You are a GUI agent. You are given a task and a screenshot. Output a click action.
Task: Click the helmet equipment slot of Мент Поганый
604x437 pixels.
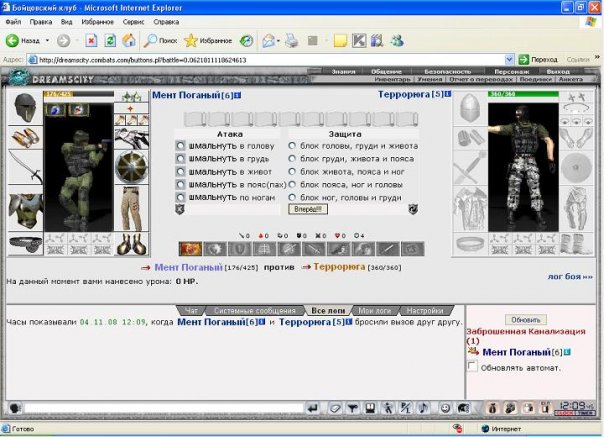[25, 108]
